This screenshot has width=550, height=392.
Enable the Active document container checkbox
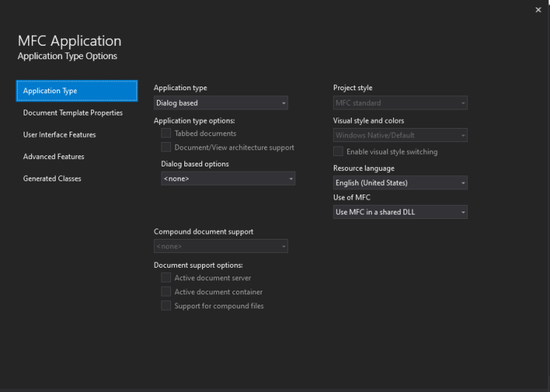point(167,291)
